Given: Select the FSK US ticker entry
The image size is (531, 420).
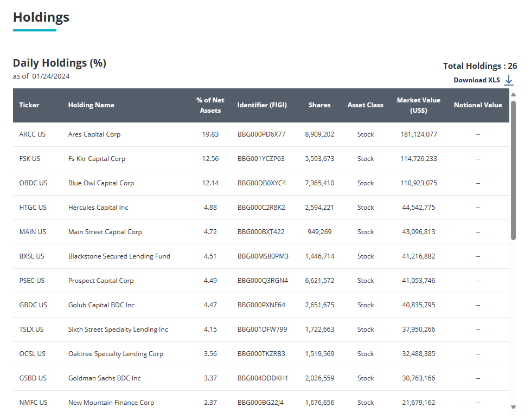Looking at the screenshot, I should pyautogui.click(x=30, y=158).
